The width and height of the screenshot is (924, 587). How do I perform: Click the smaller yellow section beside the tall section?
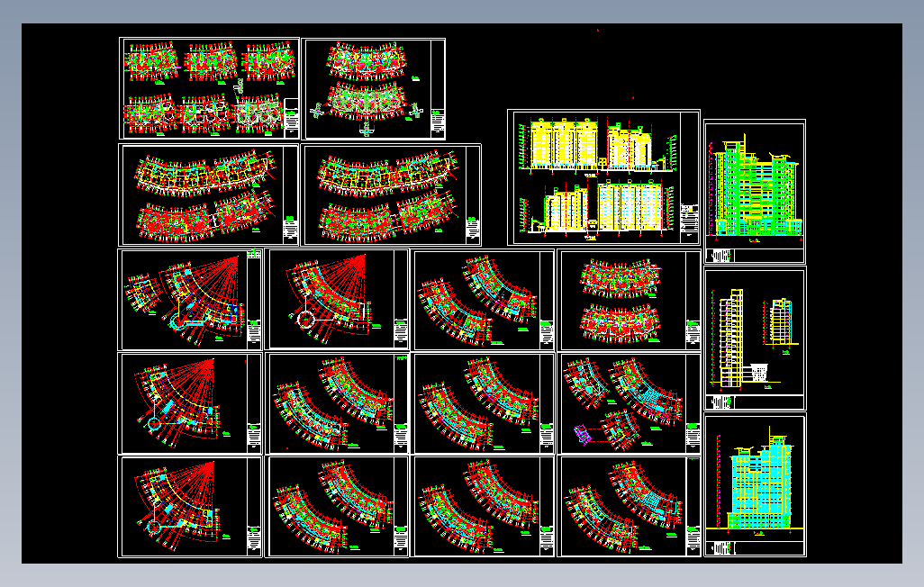pyautogui.click(x=780, y=321)
